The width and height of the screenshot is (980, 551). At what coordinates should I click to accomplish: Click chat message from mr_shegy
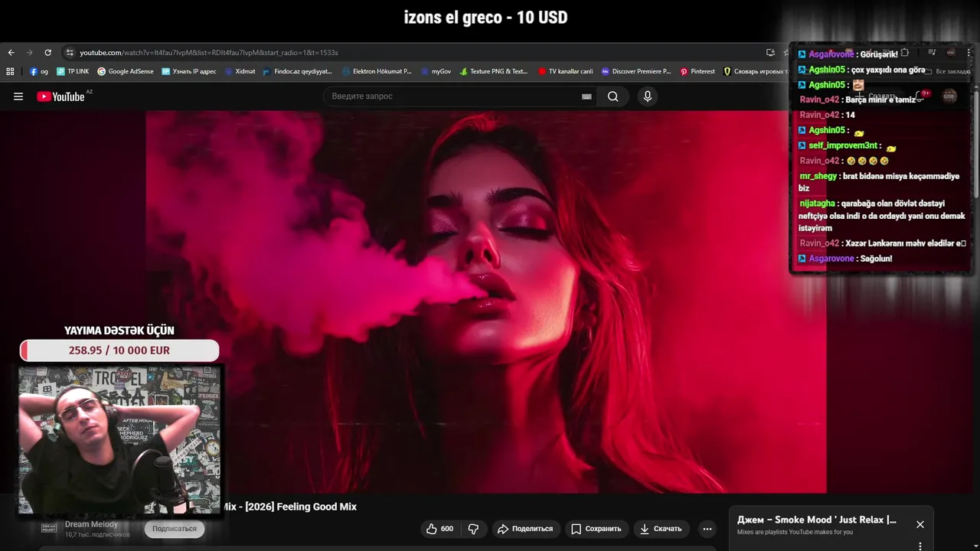879,182
